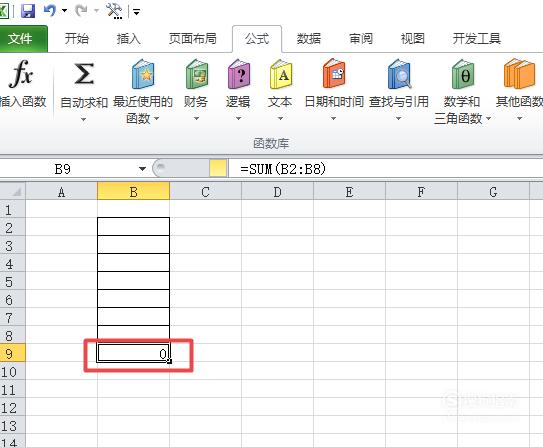
Task: Switch to the 页面布局 tab
Action: point(193,38)
